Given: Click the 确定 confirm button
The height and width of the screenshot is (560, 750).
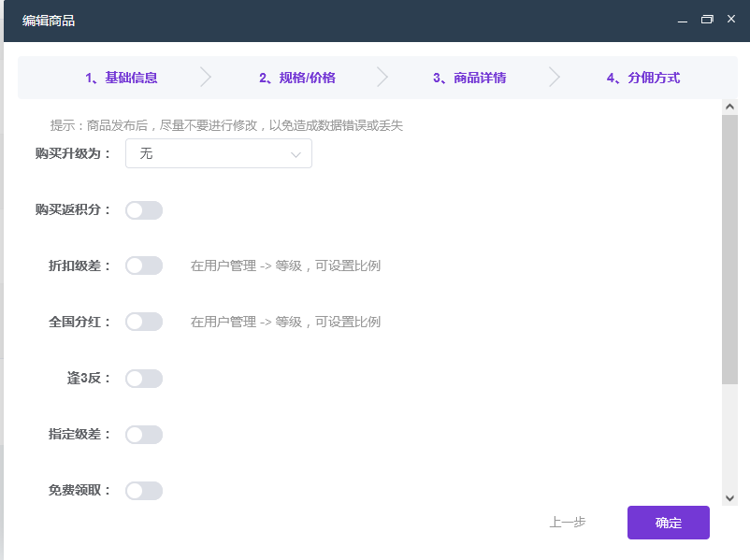Looking at the screenshot, I should click(x=669, y=523).
